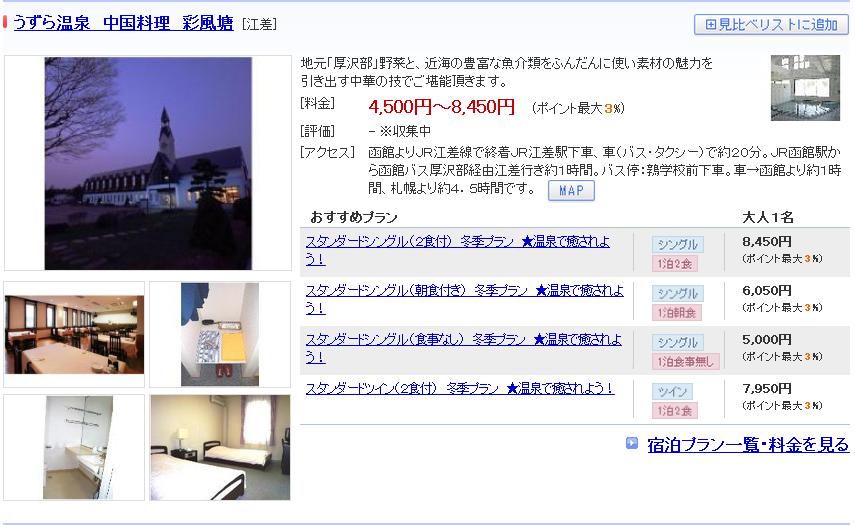This screenshot has width=855, height=525.
Task: Click the シングル tag in the 8,450円 row
Action: (678, 244)
